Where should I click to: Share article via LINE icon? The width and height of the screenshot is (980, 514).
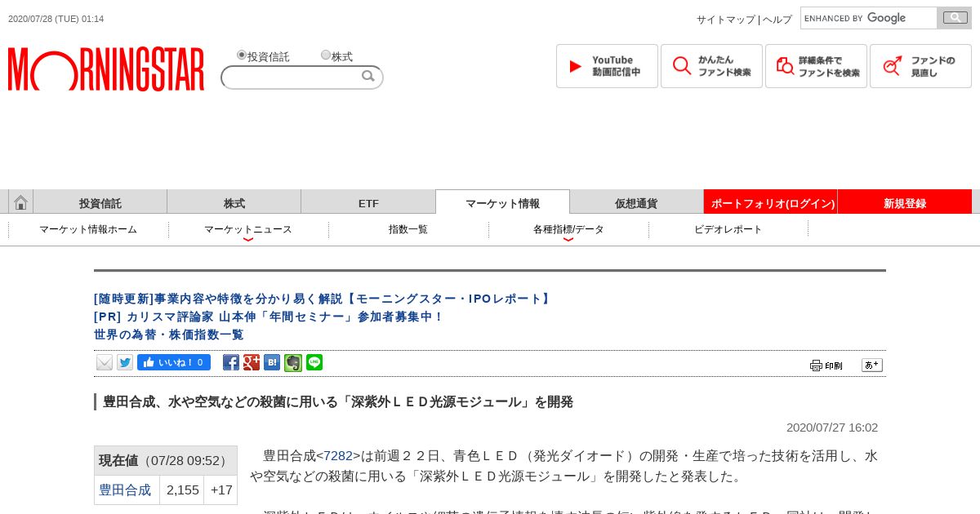[314, 362]
